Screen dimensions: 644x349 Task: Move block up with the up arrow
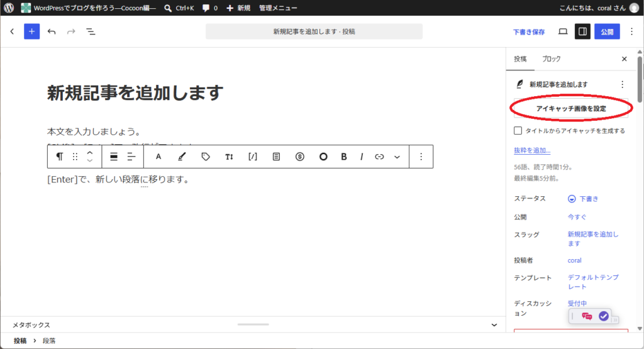90,153
